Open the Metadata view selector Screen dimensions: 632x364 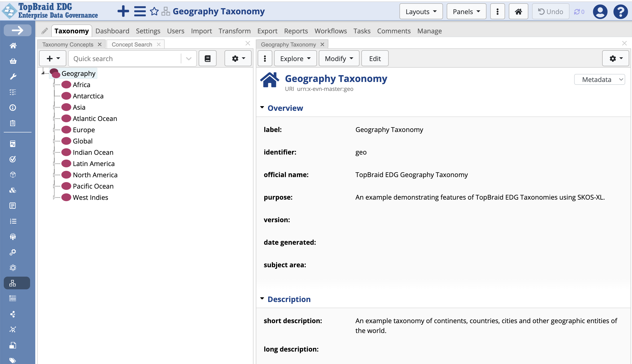click(x=600, y=80)
